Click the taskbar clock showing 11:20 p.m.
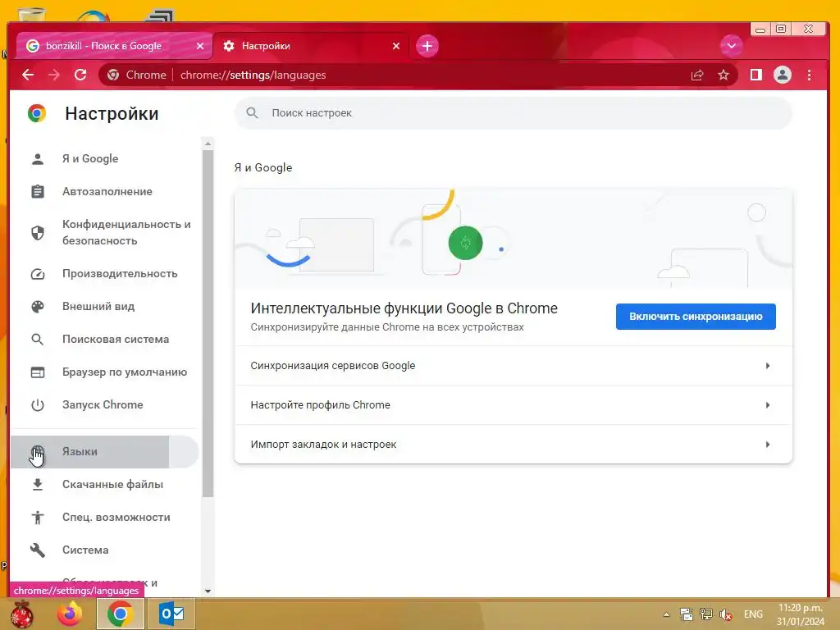 801,614
